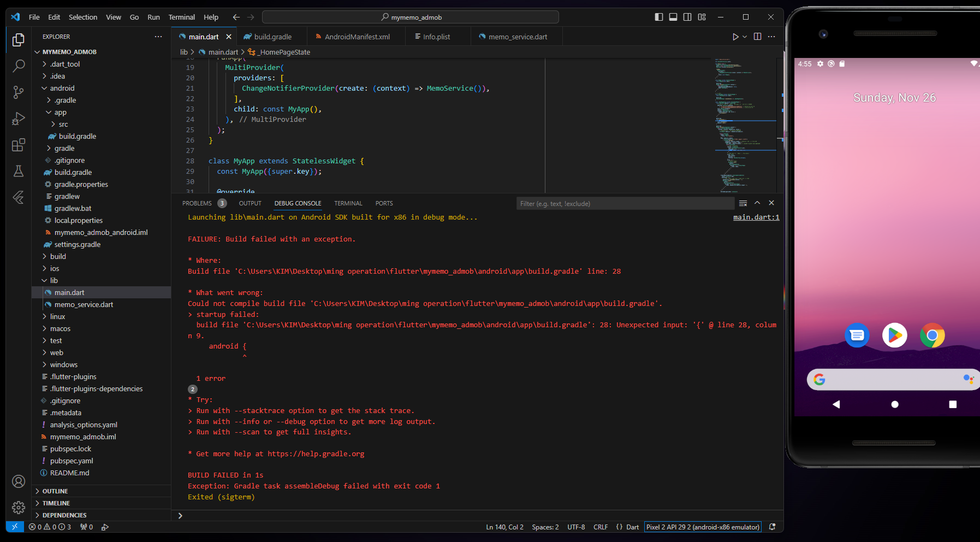Open editor More Actions ellipsis
The height and width of the screenshot is (542, 980).
[x=771, y=37]
